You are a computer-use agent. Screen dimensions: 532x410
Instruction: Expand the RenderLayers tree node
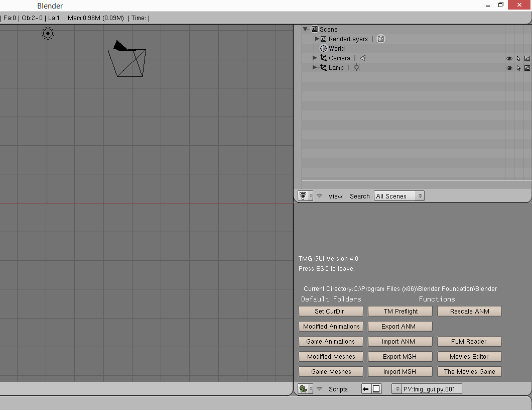317,39
